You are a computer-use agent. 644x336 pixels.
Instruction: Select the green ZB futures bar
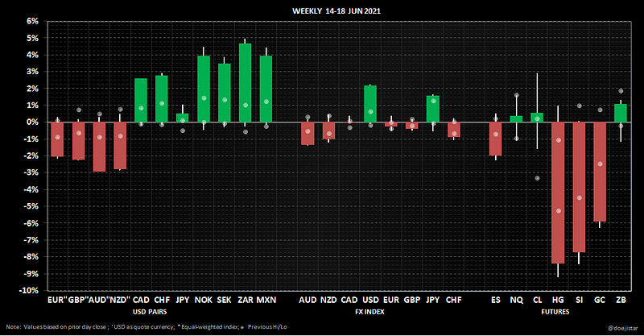[620, 113]
